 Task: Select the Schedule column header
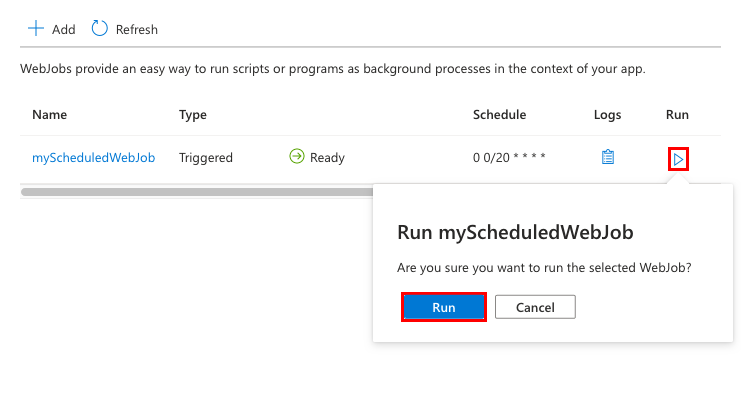pos(499,115)
